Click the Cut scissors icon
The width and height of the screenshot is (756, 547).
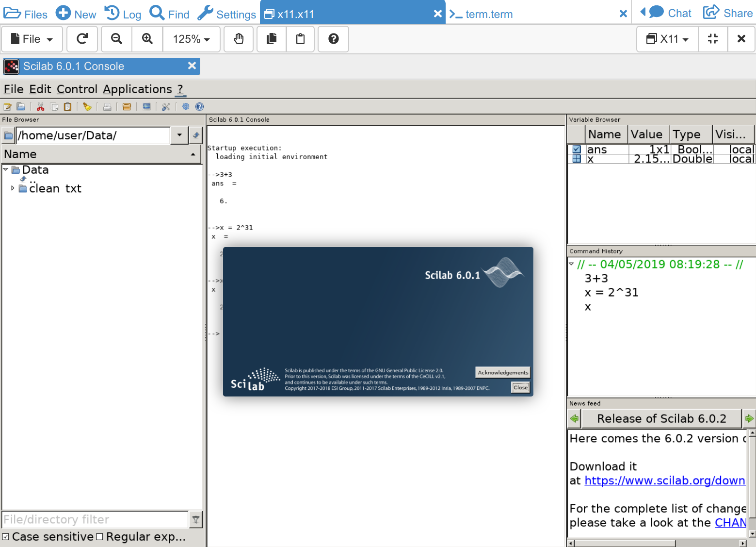(x=41, y=107)
